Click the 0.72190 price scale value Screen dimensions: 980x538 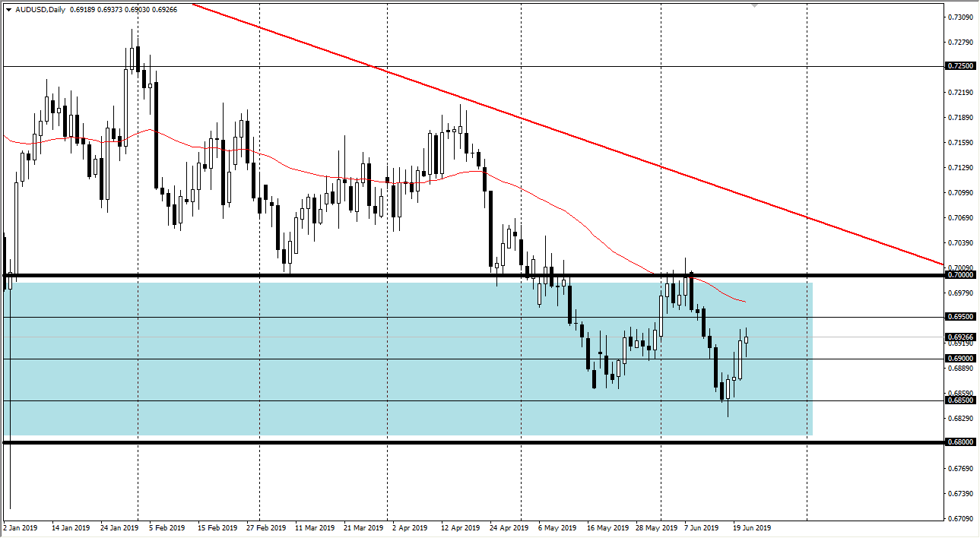pos(963,92)
